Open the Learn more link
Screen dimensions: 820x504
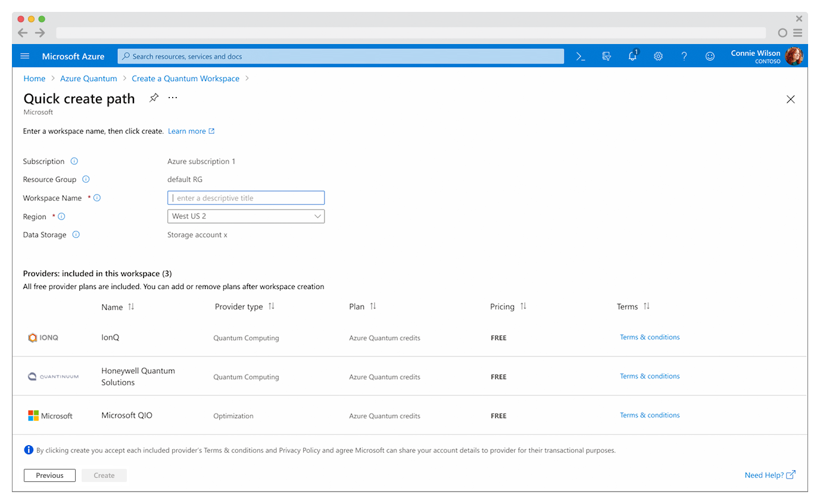pos(191,131)
